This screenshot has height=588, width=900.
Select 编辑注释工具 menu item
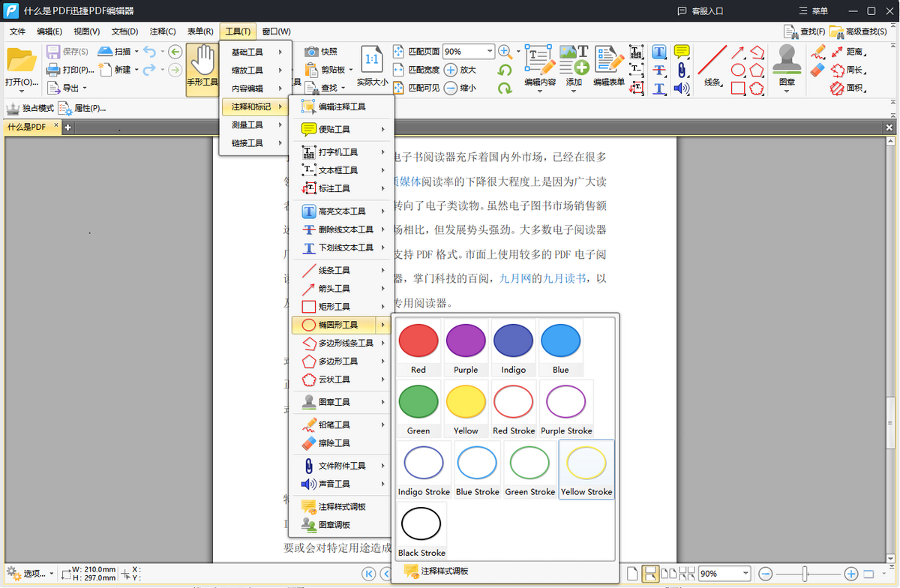point(342,106)
